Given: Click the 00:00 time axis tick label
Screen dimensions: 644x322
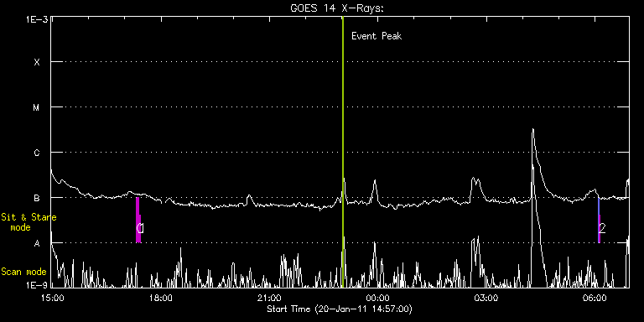Looking at the screenshot, I should tap(378, 298).
